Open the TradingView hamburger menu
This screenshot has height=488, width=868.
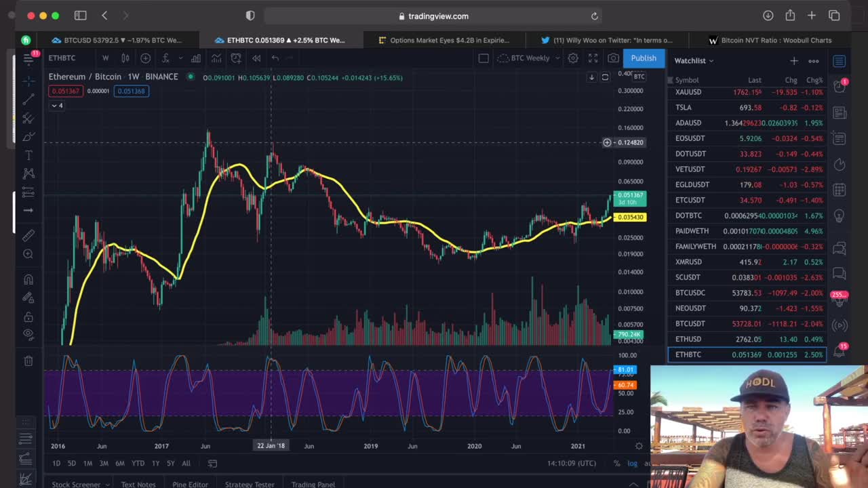click(28, 58)
